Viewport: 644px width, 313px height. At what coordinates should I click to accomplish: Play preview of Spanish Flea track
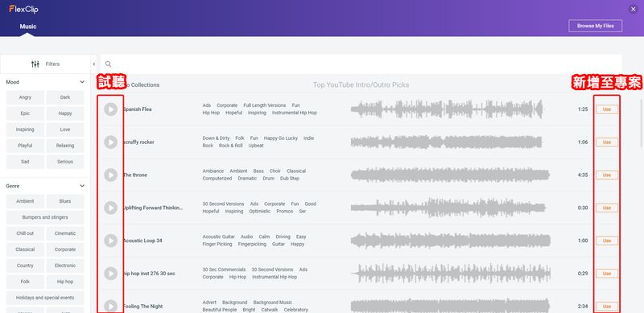pos(110,109)
